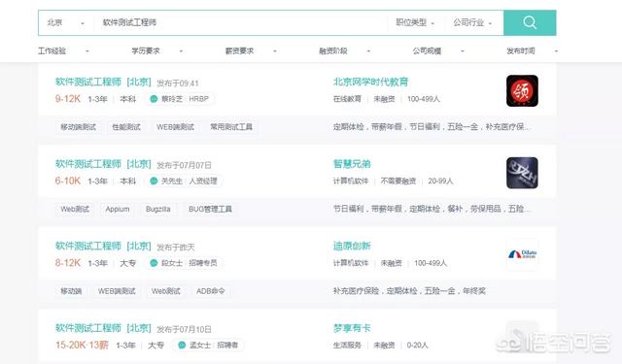Click the 9-12K salary text
Viewport: 622px width, 364px height.
(68, 99)
